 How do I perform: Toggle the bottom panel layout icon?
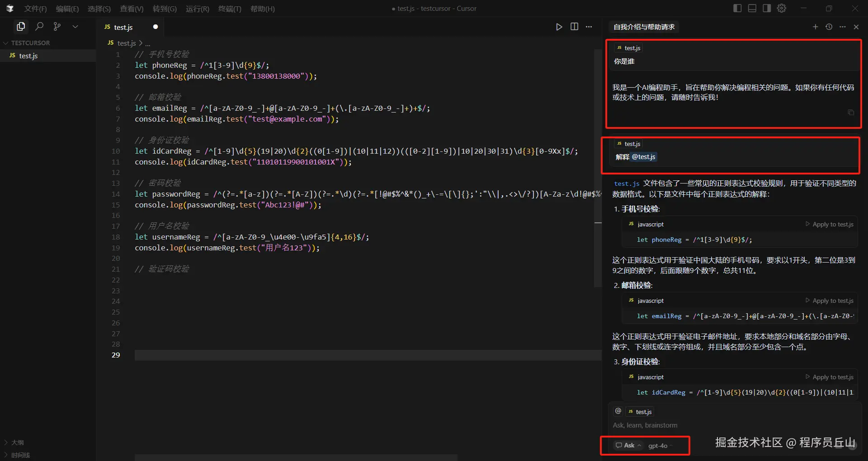(752, 8)
